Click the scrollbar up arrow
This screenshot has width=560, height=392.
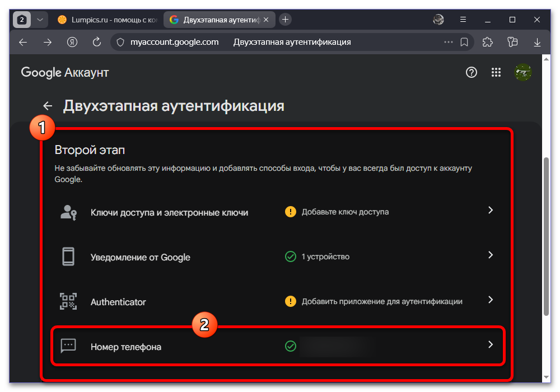(x=545, y=59)
